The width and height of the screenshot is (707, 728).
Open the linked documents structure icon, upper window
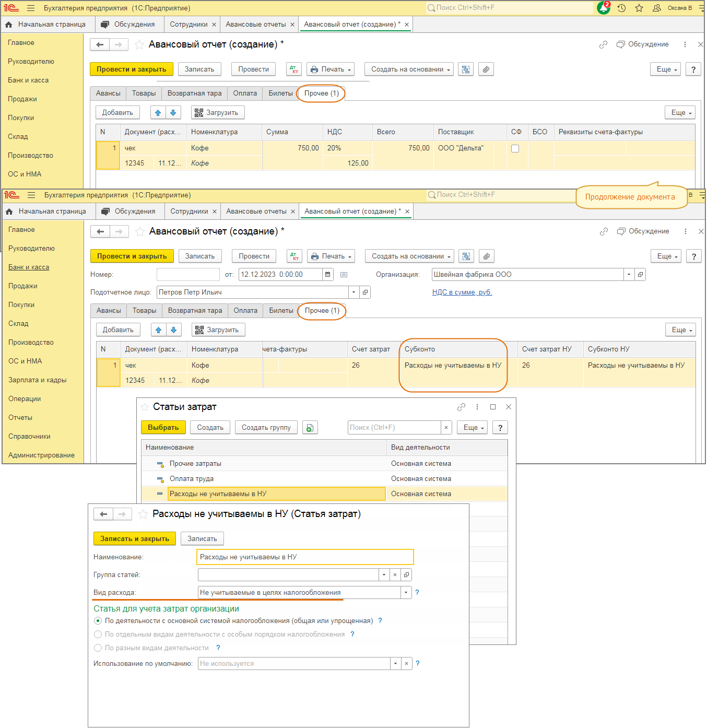466,69
